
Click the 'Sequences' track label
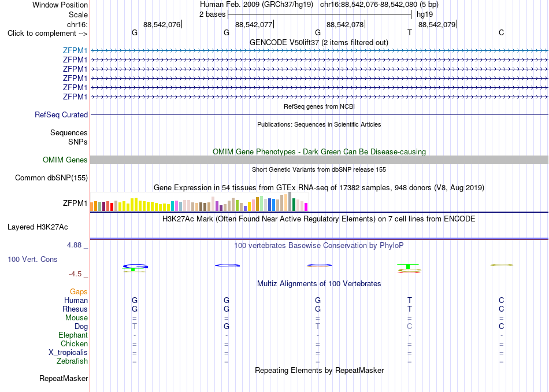tap(69, 133)
